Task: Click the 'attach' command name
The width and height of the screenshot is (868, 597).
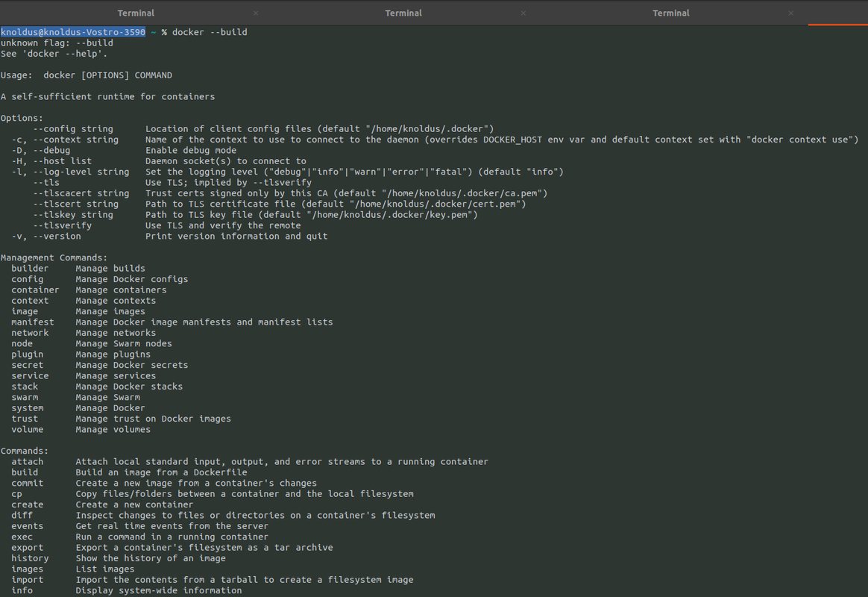Action: point(27,461)
